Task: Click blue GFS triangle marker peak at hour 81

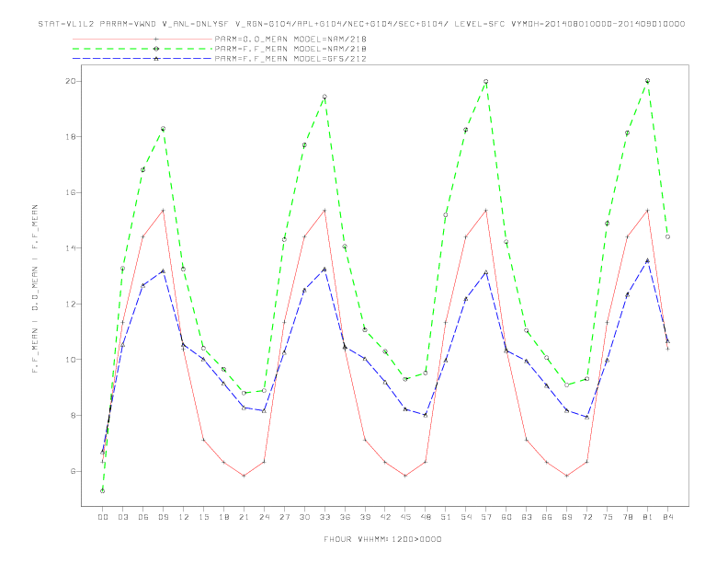Action: 648,260
